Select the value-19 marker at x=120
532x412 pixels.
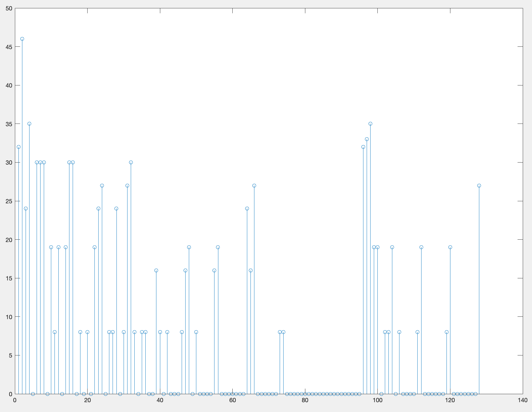coord(450,247)
